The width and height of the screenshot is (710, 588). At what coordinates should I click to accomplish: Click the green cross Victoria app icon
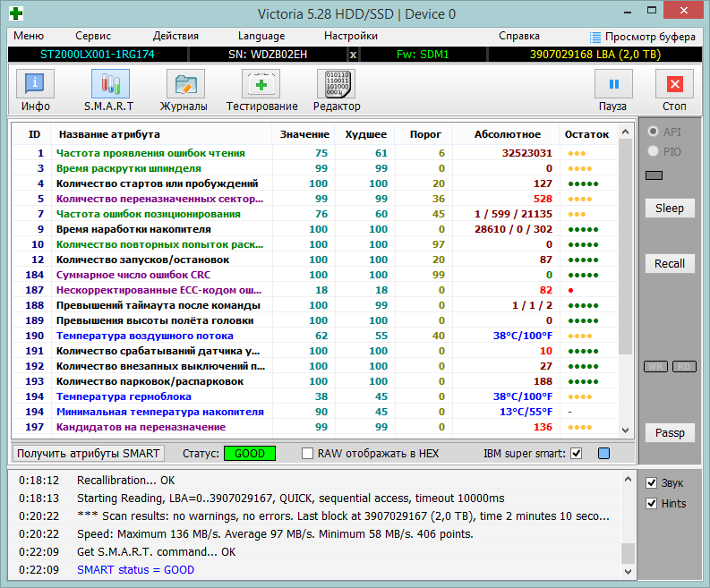(x=16, y=13)
